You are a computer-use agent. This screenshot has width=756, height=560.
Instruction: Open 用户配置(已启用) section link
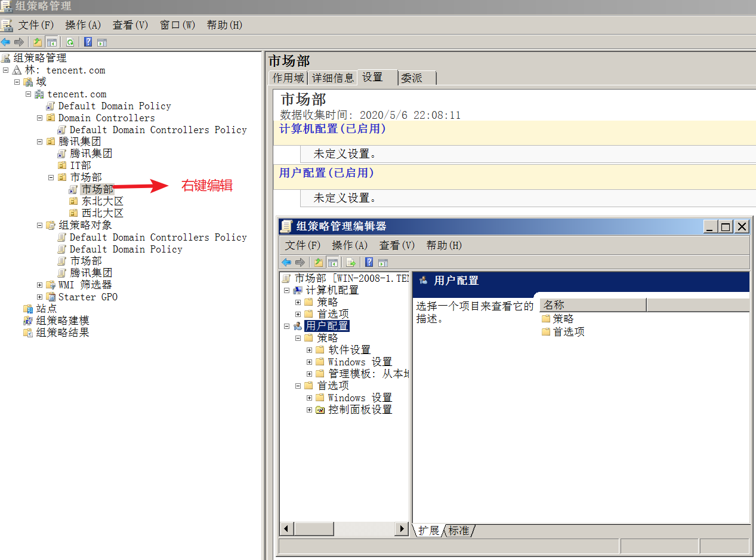click(326, 173)
